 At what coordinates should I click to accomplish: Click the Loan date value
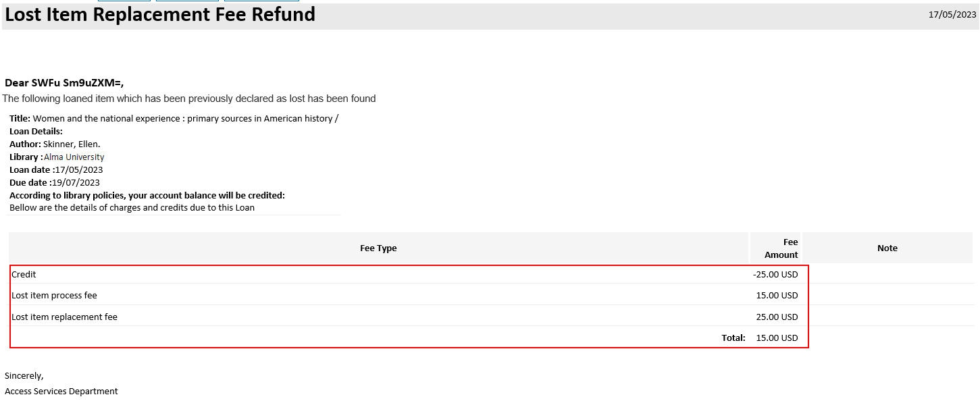pos(79,170)
